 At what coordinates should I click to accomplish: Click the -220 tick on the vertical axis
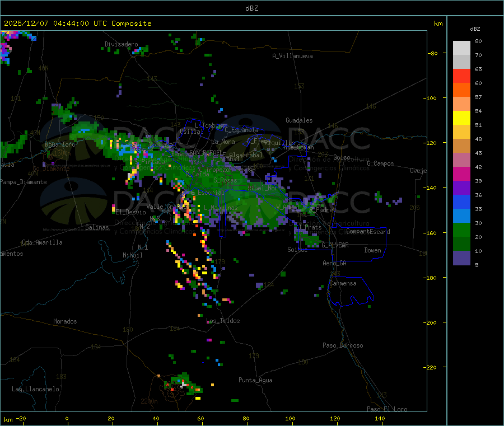click(x=430, y=368)
